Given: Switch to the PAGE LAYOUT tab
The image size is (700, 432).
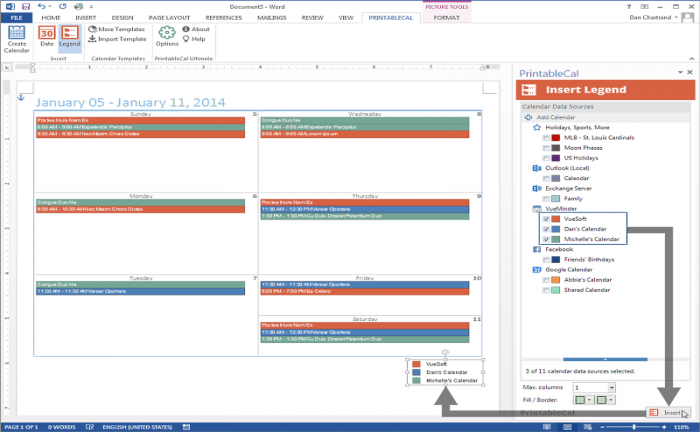Looking at the screenshot, I should [169, 18].
